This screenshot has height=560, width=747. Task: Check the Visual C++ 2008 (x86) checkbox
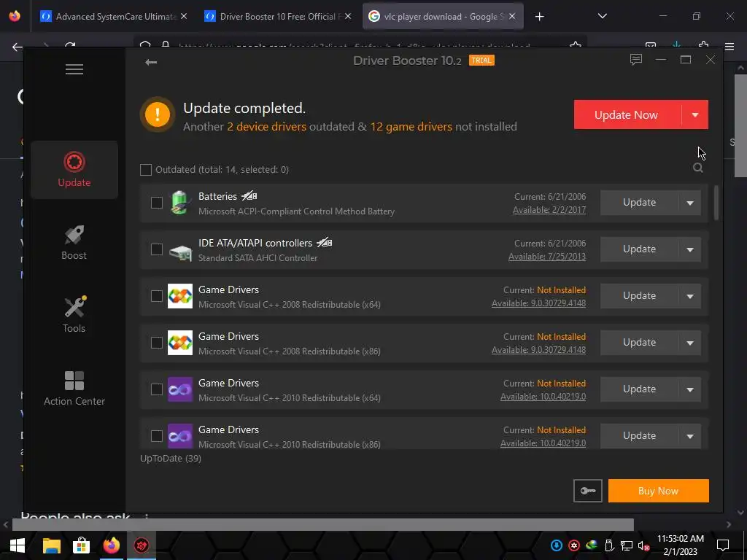[x=157, y=343]
